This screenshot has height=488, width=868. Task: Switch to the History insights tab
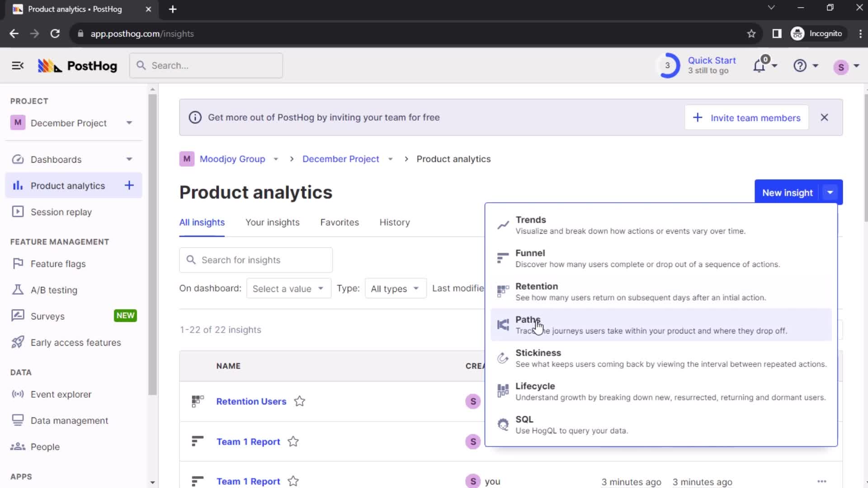(395, 222)
